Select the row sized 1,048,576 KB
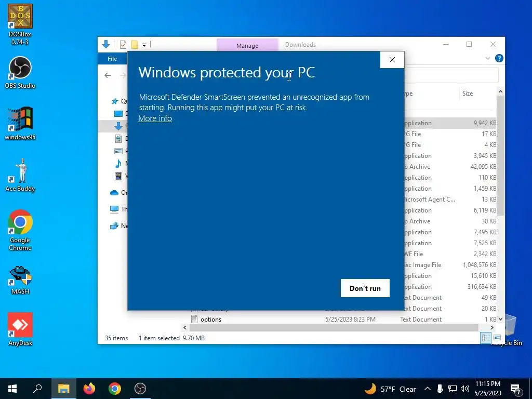The width and height of the screenshot is (532, 399). click(450, 264)
